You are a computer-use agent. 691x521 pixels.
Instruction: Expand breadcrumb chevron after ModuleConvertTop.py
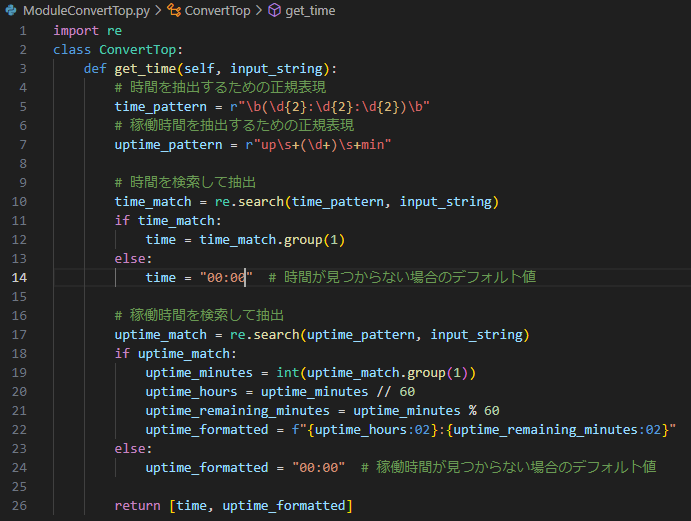tap(158, 11)
